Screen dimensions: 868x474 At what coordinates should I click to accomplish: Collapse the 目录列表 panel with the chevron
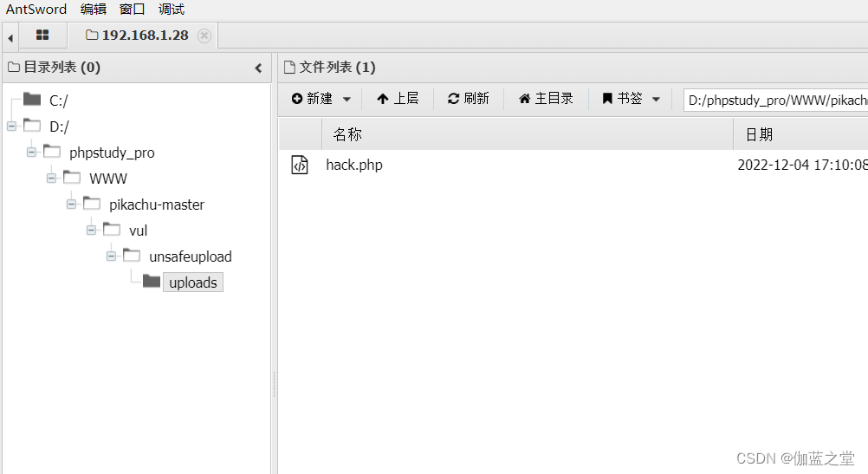coord(258,68)
